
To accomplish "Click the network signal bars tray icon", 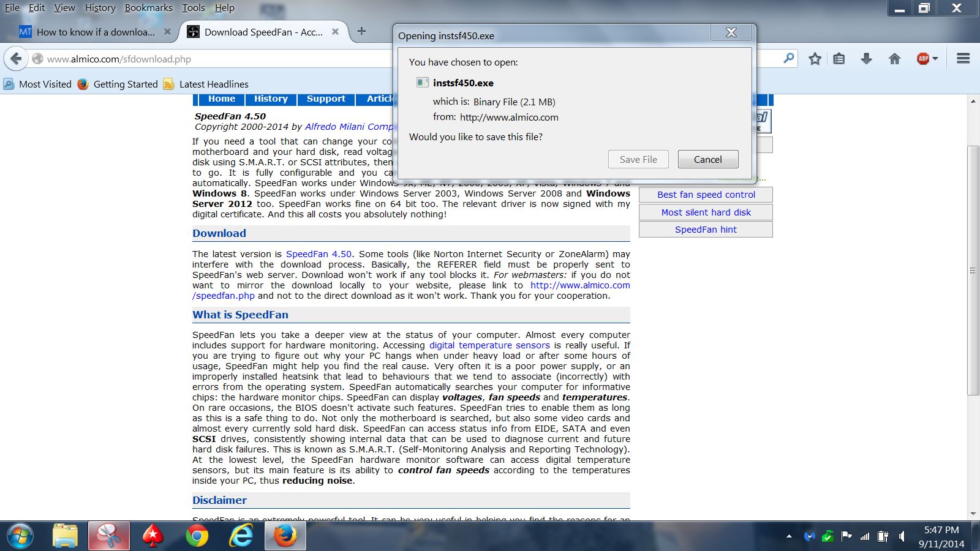I will click(x=865, y=536).
